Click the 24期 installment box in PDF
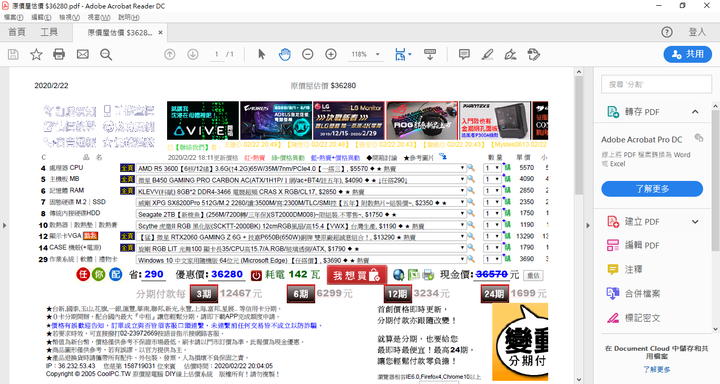This screenshot has height=384, width=720. coord(495,294)
